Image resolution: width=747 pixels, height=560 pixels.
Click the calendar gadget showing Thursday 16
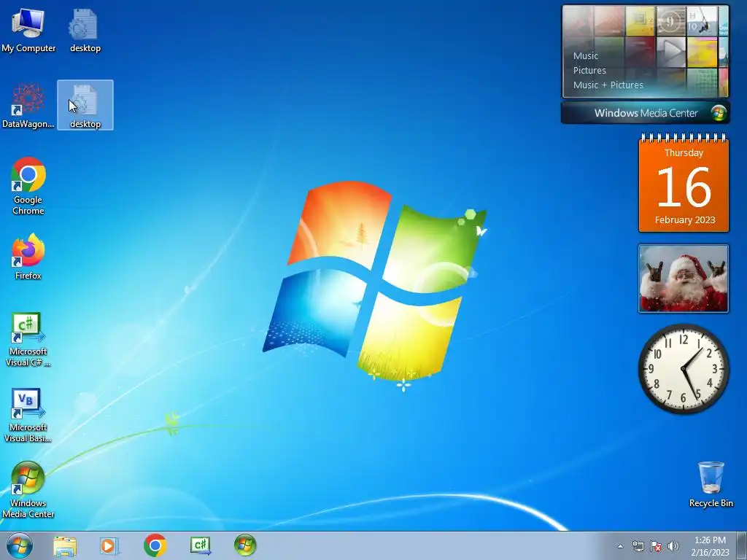pos(684,184)
